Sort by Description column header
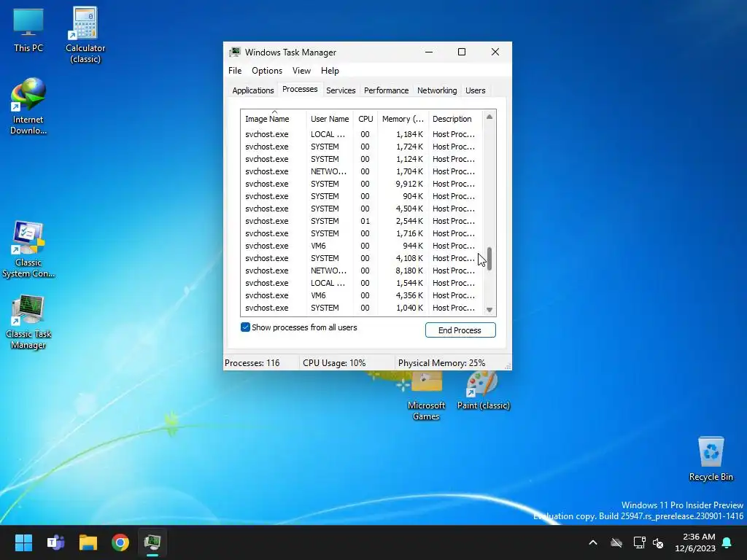 point(454,119)
